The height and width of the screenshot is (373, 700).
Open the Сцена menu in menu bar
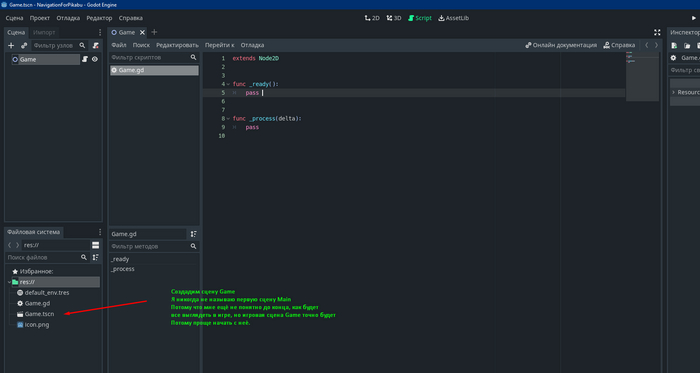pos(14,18)
